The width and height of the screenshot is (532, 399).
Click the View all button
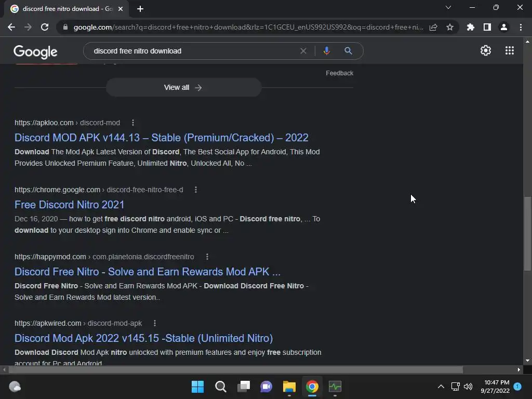click(x=183, y=87)
